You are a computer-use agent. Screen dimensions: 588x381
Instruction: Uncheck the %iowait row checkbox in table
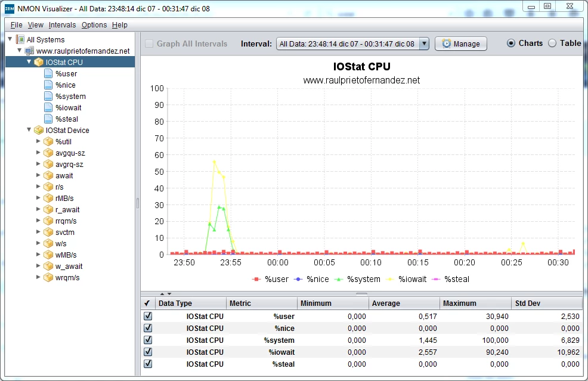coord(148,352)
